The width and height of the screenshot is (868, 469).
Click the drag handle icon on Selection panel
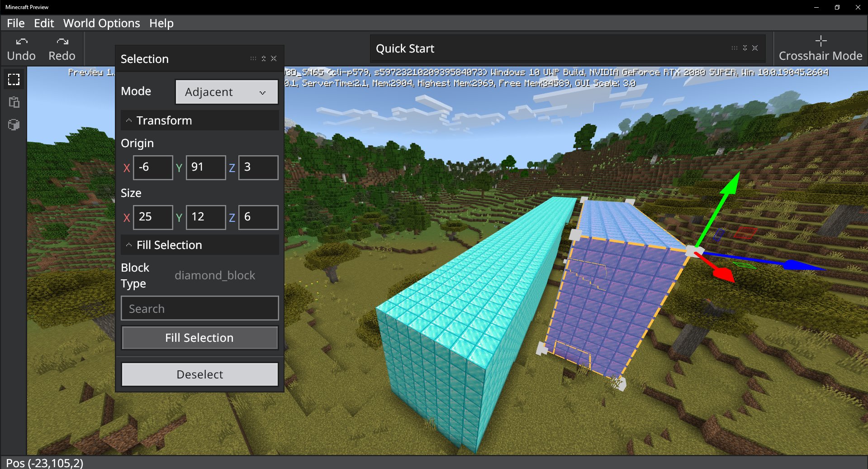point(252,58)
